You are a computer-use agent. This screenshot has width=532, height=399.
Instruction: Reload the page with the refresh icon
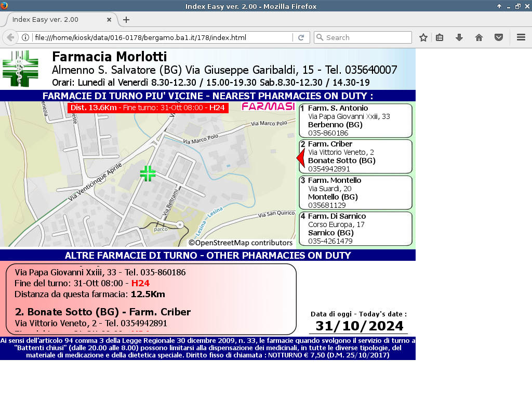[x=301, y=37]
